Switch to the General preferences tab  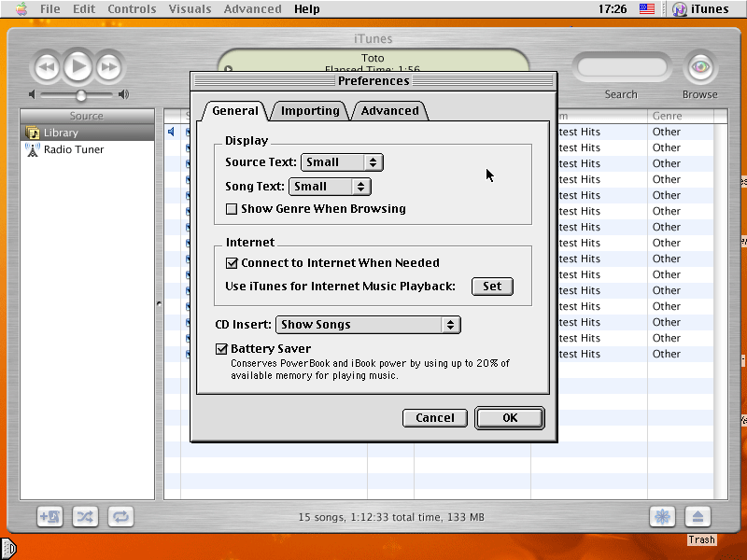[235, 111]
